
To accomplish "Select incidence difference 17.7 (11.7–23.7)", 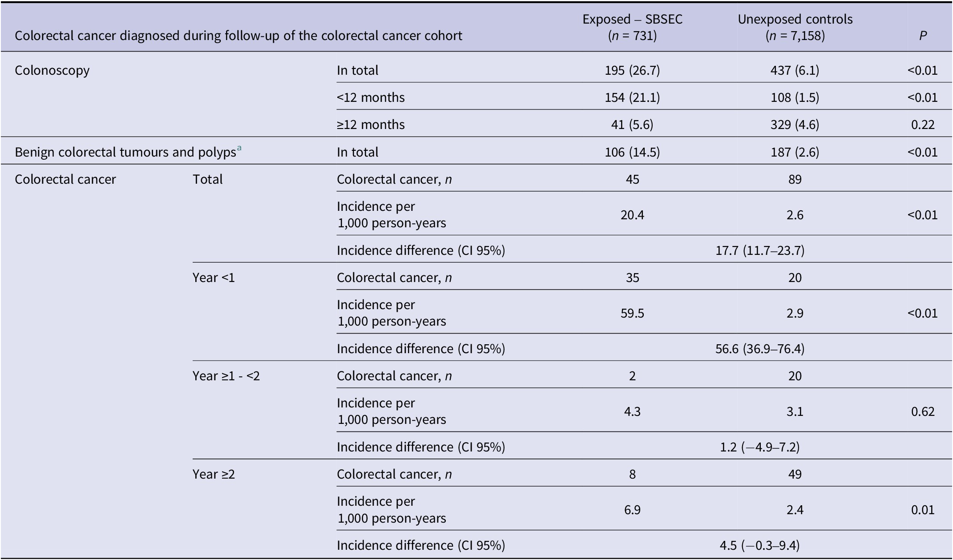I will [760, 250].
